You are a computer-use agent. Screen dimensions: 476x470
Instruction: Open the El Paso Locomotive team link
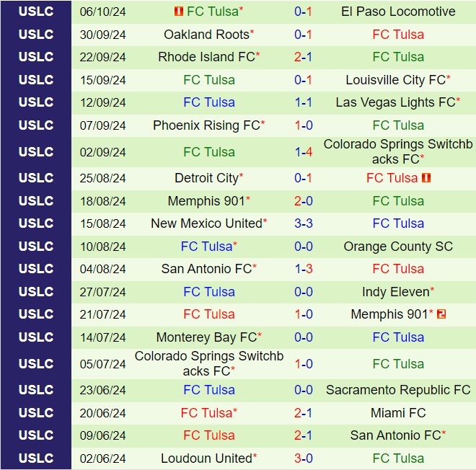[x=399, y=12]
